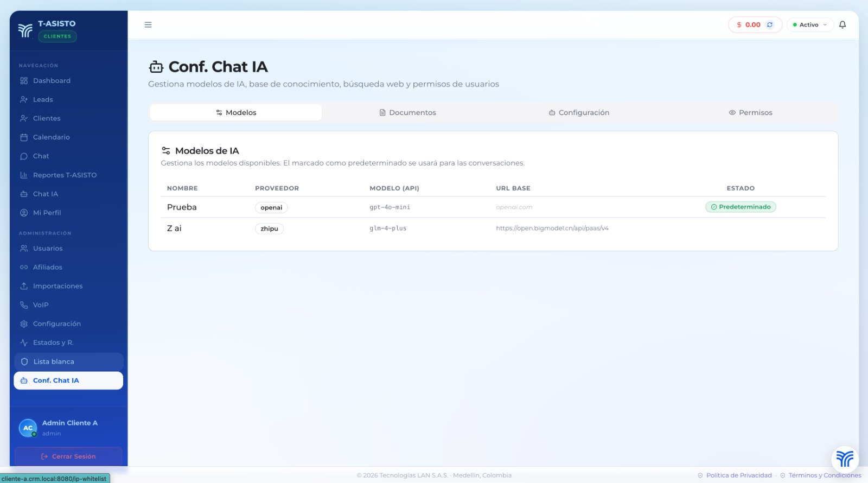Image resolution: width=868 pixels, height=483 pixels.
Task: Click the Conf. Chat IA robot icon in sidebar
Action: [24, 380]
